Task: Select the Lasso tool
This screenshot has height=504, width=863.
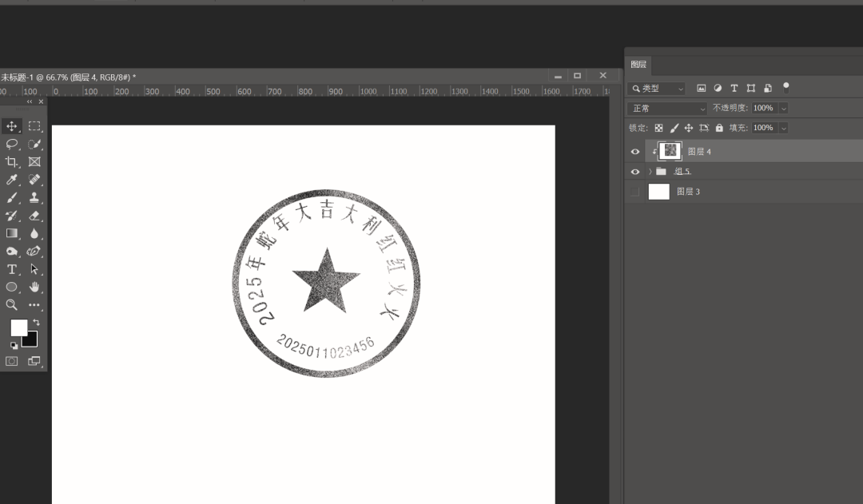Action: point(11,144)
